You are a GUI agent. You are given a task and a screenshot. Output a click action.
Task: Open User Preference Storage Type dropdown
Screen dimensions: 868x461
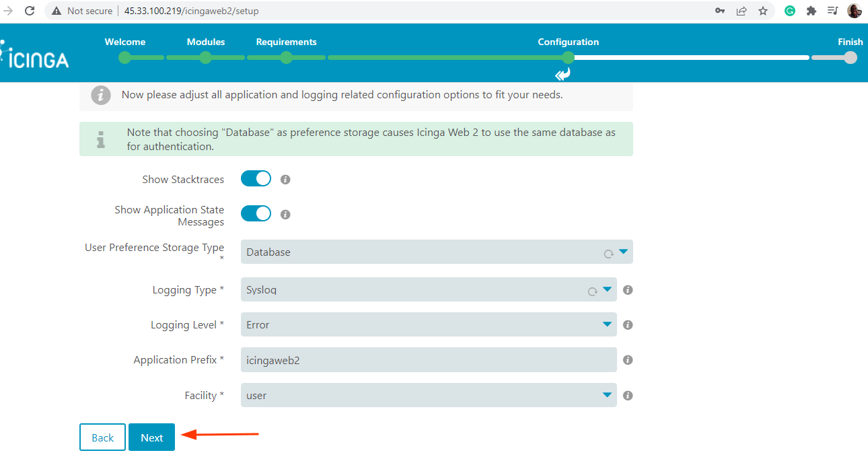(436, 252)
